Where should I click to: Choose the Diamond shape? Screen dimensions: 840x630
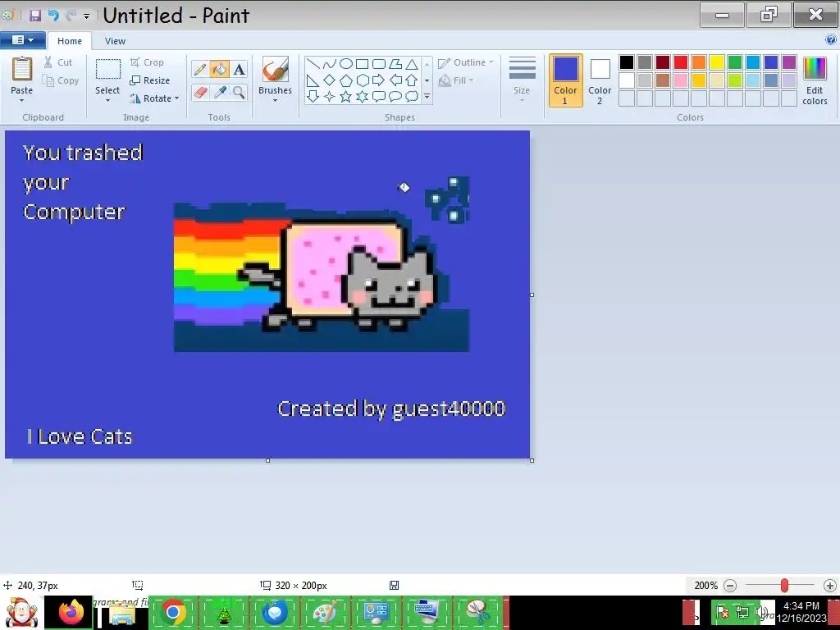[x=330, y=80]
